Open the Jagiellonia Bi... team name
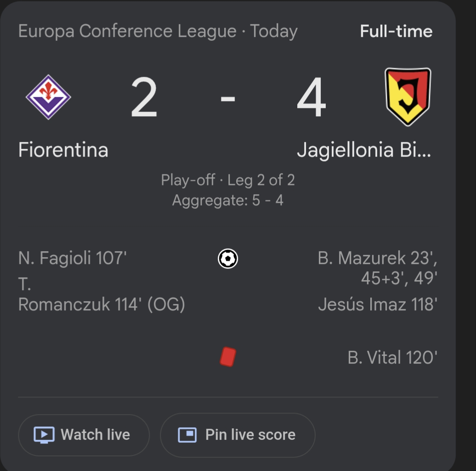Screen dimensions: 476x471 coord(364,150)
